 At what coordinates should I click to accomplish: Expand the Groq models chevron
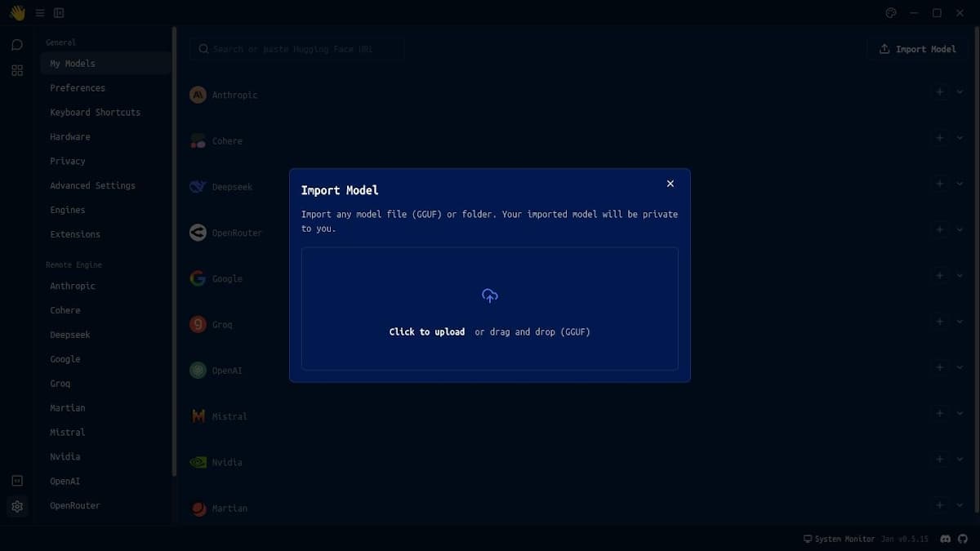pos(960,322)
